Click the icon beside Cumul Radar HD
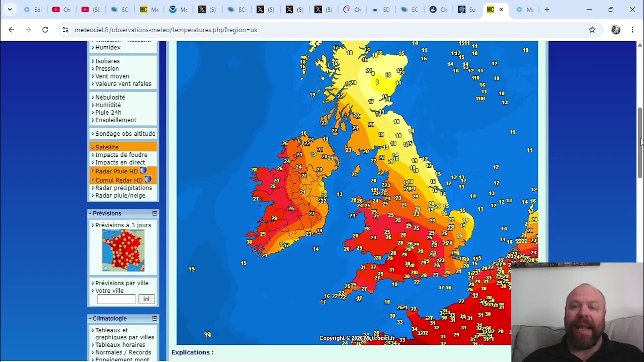The height and width of the screenshot is (362, 644). (x=148, y=179)
